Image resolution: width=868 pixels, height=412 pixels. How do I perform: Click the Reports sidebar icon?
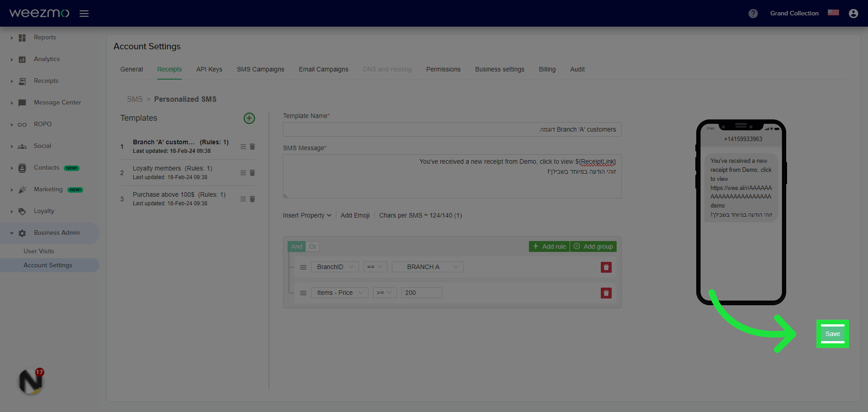(22, 38)
